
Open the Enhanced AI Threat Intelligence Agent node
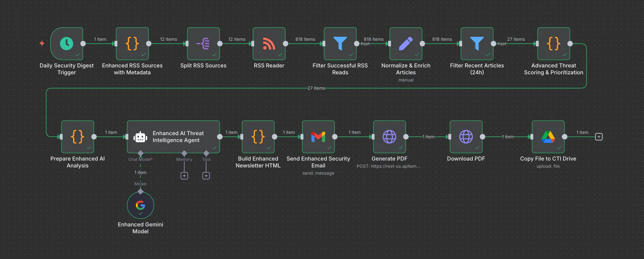coord(173,137)
